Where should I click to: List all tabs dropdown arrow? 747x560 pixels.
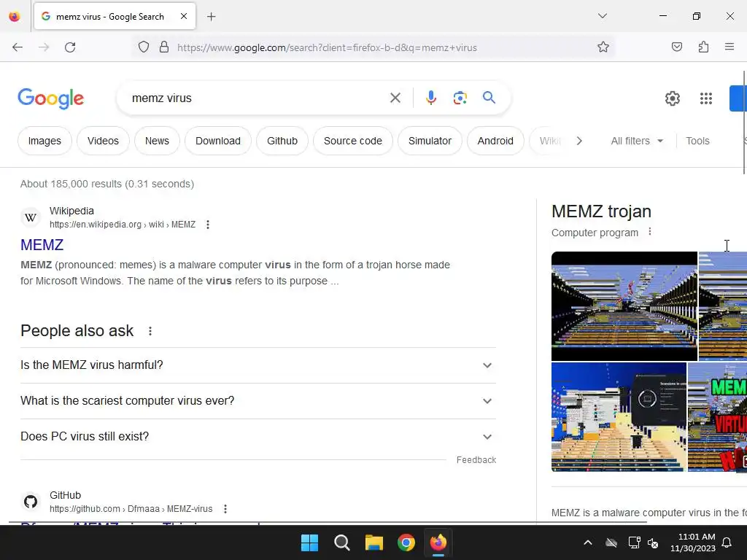click(x=602, y=16)
